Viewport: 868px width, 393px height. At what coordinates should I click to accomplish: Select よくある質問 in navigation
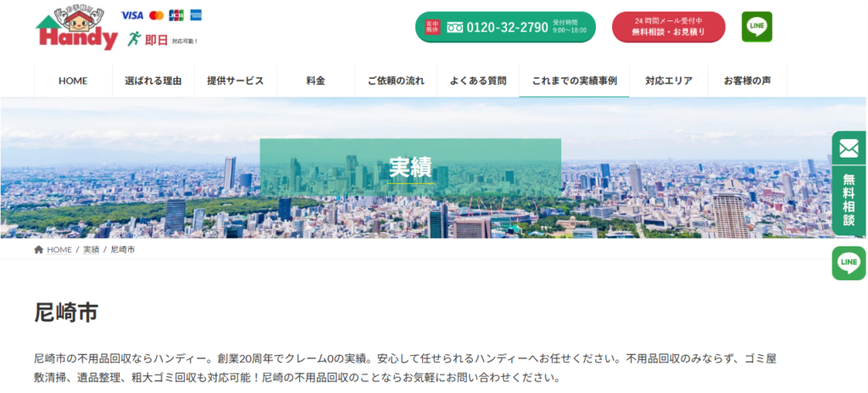[x=478, y=81]
